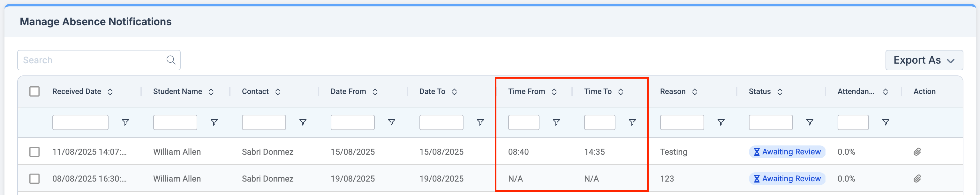Click the Awaiting Review badge on the first row
Viewport: 980px width, 195px height.
tap(786, 151)
